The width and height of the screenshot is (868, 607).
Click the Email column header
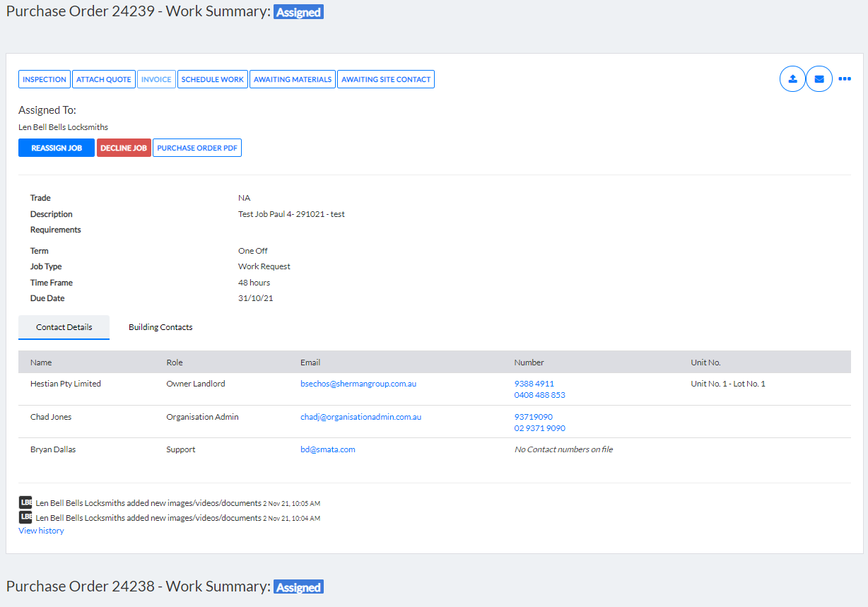[x=311, y=363]
